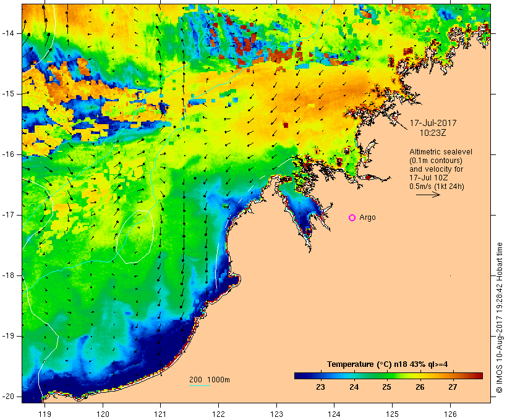Click the magenta Argo float marker
The height and width of the screenshot is (420, 507).
[352, 218]
